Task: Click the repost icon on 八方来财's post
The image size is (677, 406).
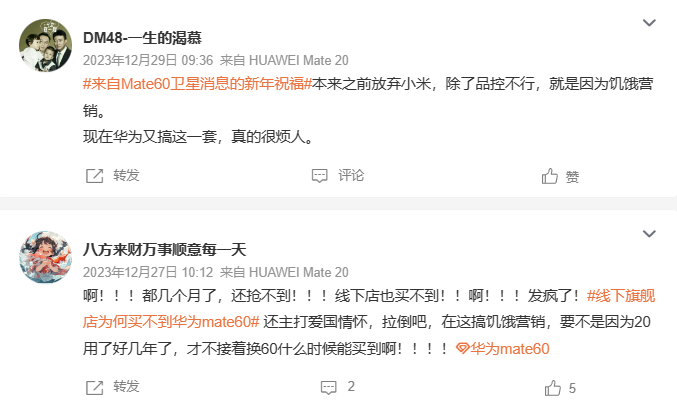Action: 95,387
